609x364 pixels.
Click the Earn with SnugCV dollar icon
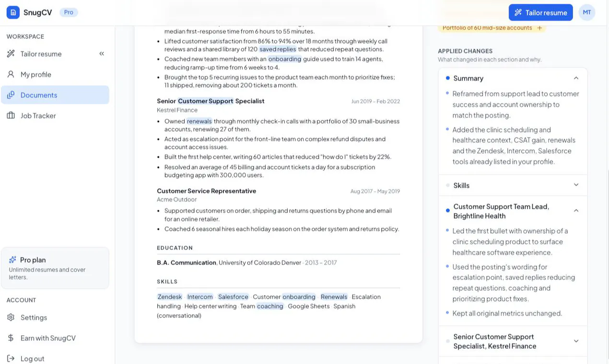11,338
